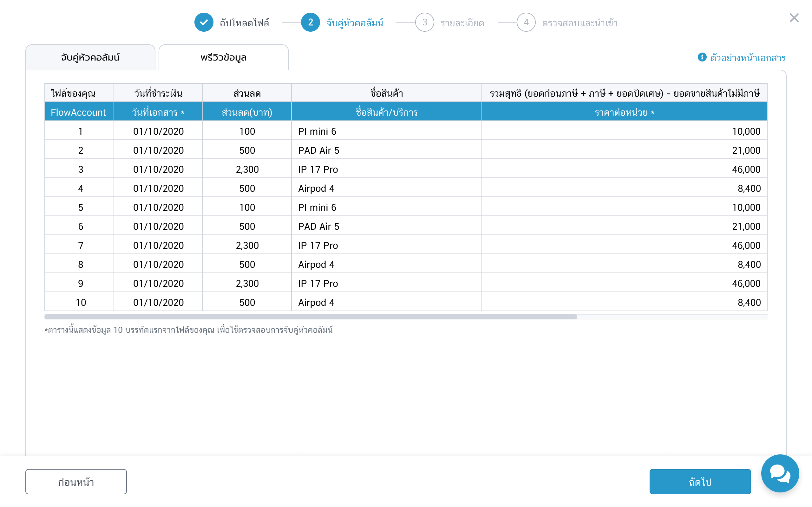
Task: Select the พรีวิวข้อมูล tab
Action: (224, 57)
